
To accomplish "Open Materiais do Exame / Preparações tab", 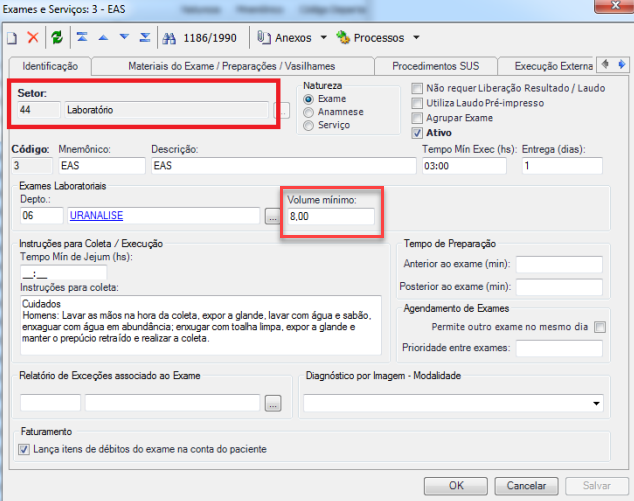I will 232,66.
